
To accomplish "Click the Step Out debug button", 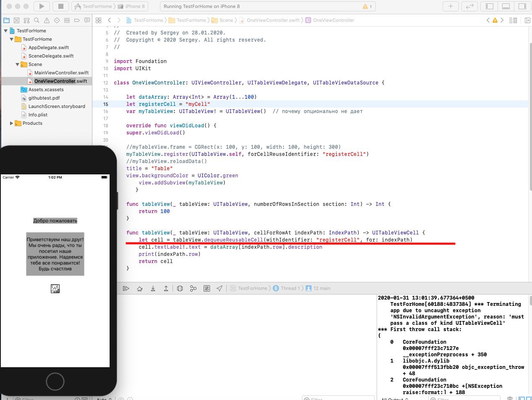I will 166,288.
